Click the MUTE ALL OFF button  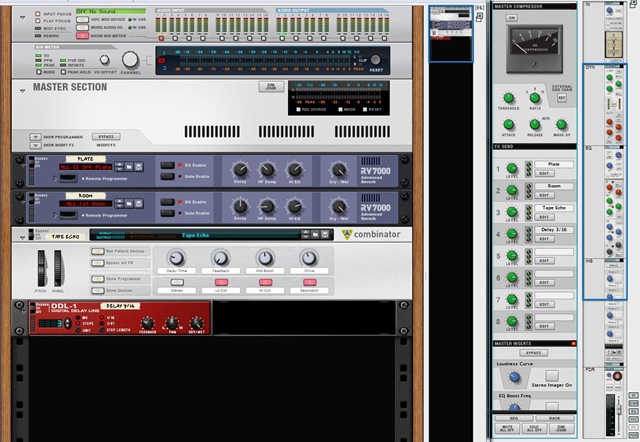[x=507, y=428]
